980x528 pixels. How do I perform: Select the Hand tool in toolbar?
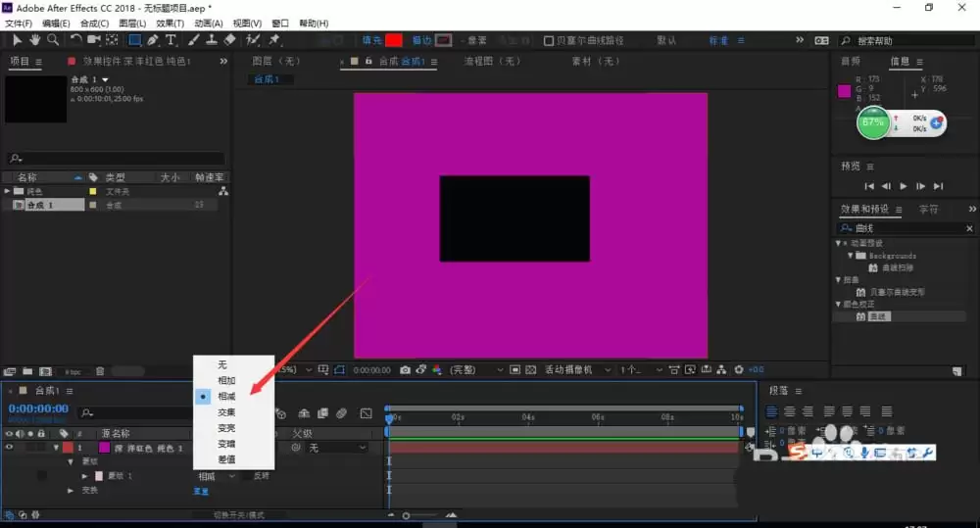(34, 40)
